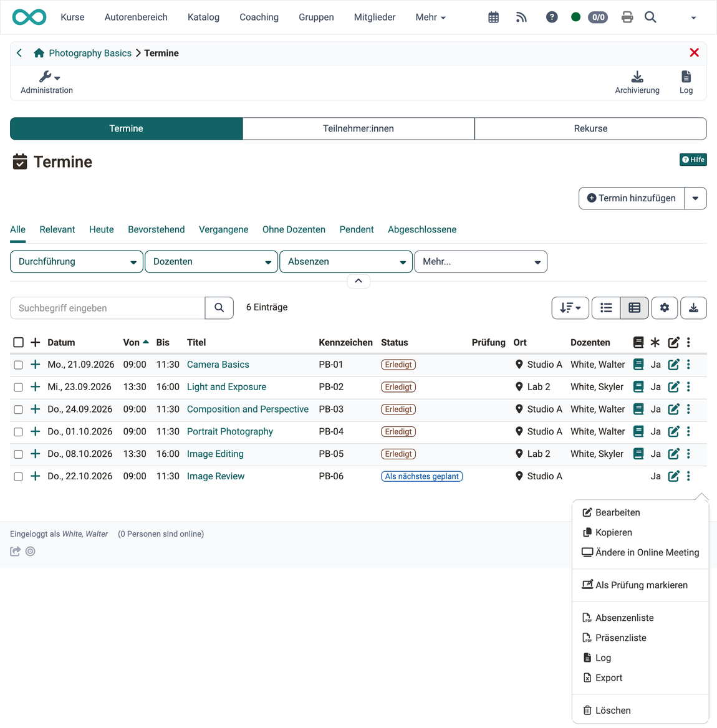
Task: Open the sort order dropdown
Action: [x=570, y=308]
